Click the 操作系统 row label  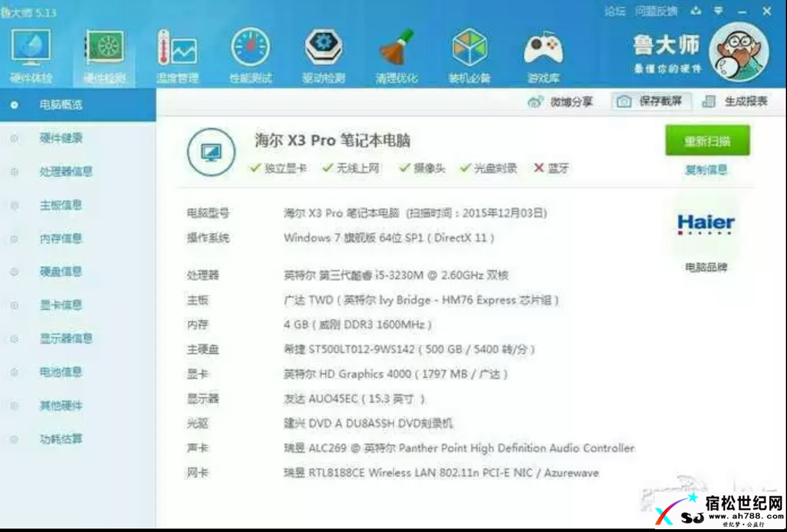pyautogui.click(x=208, y=238)
